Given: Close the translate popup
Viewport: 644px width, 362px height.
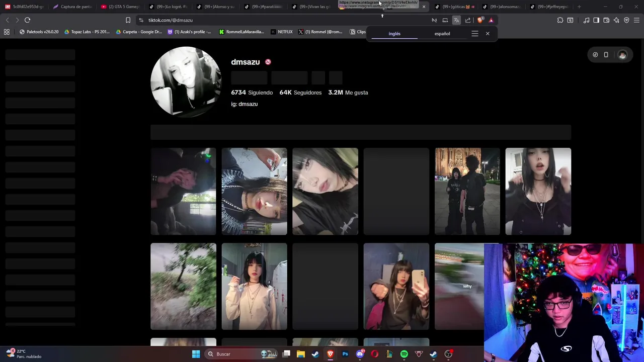Looking at the screenshot, I should [x=488, y=34].
